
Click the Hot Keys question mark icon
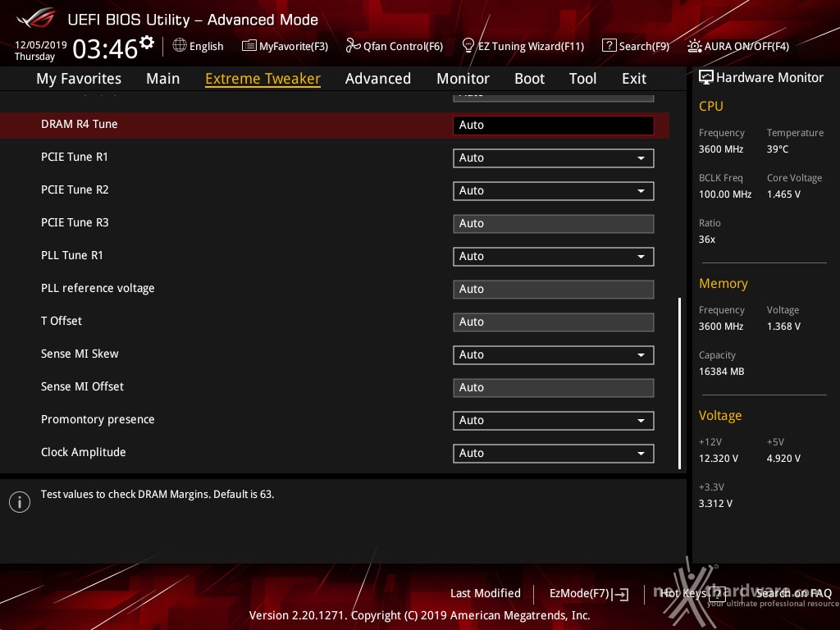tap(717, 593)
